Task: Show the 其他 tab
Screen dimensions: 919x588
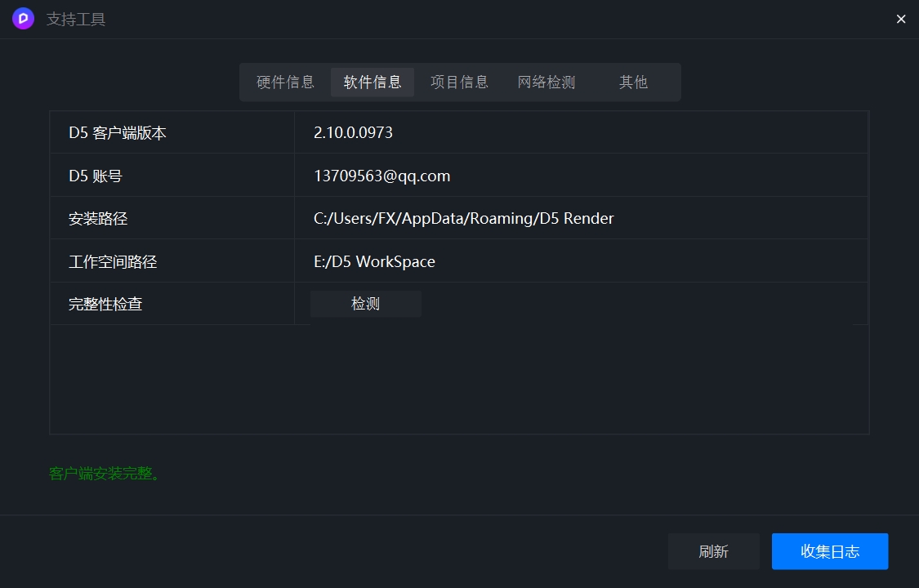Action: pos(634,82)
